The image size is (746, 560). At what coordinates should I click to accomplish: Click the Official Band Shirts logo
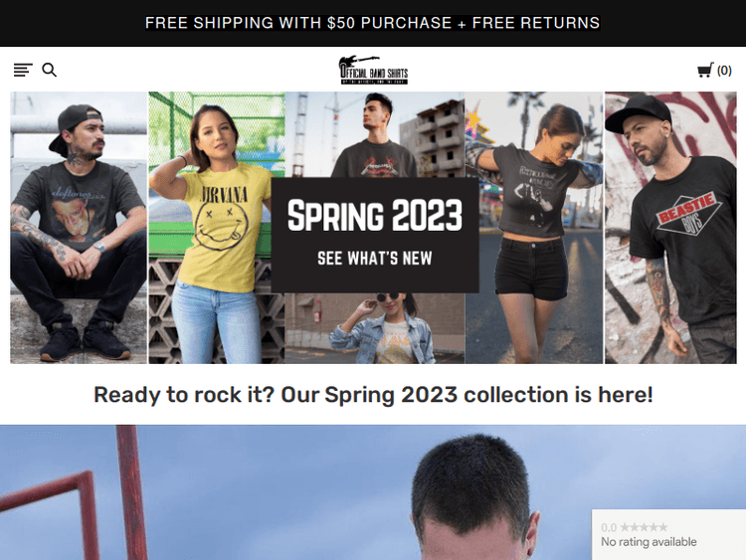point(373,70)
